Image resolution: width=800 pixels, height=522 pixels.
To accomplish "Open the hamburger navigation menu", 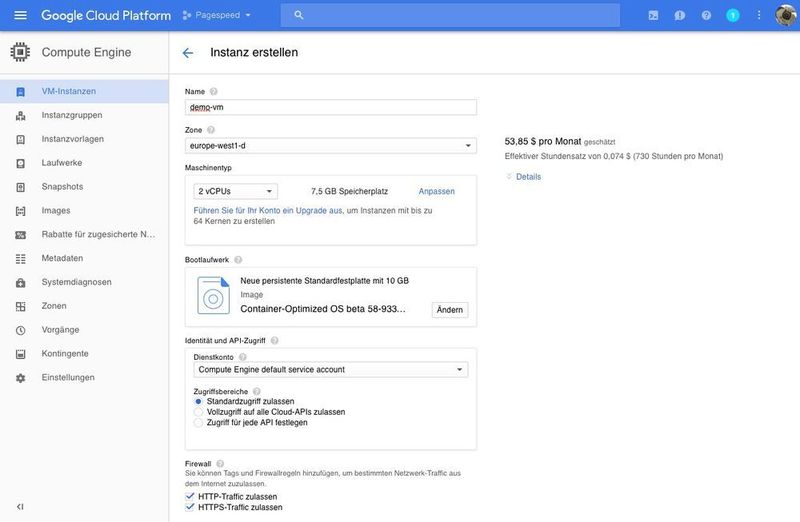I will [20, 15].
